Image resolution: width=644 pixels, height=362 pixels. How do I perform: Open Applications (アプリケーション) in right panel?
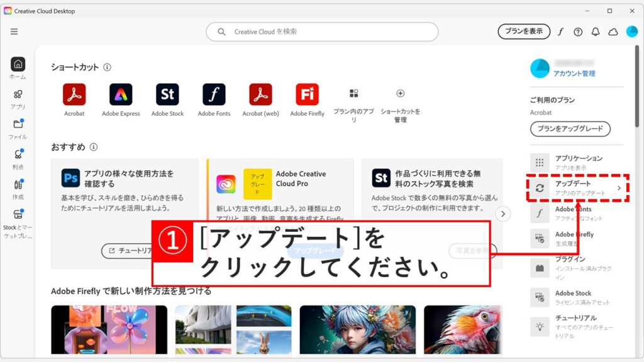point(576,163)
